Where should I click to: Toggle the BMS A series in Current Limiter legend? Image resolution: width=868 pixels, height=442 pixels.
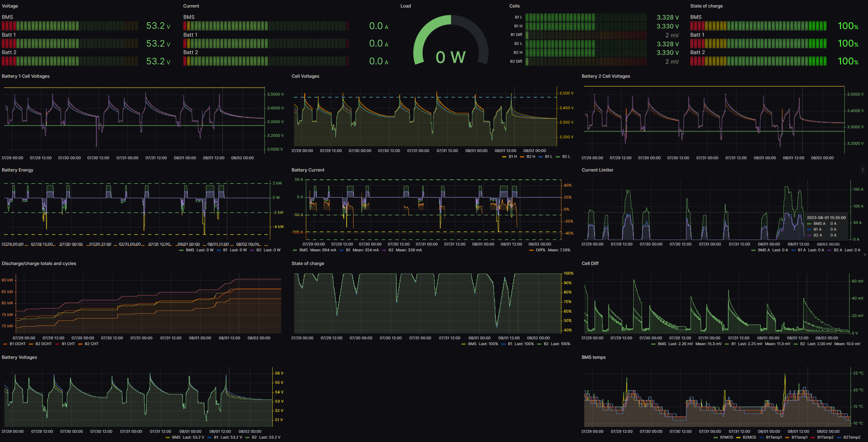(x=764, y=250)
